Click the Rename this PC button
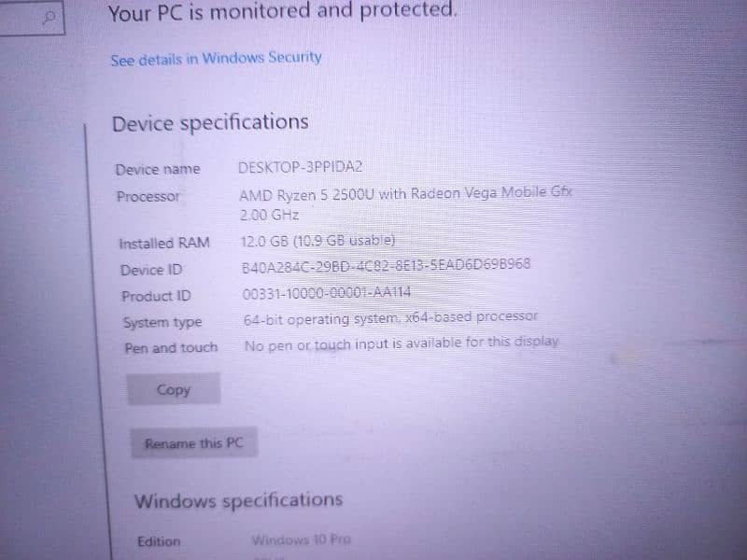The height and width of the screenshot is (560, 747). click(194, 442)
